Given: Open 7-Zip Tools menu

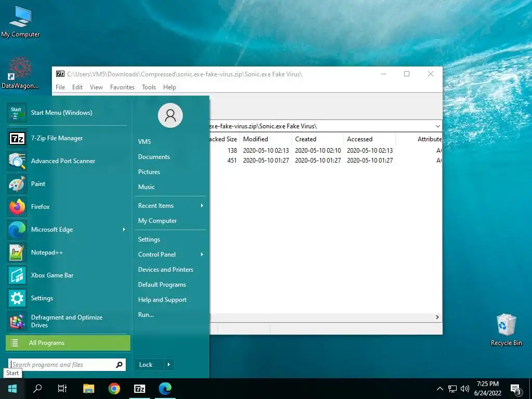Looking at the screenshot, I should tap(149, 87).
